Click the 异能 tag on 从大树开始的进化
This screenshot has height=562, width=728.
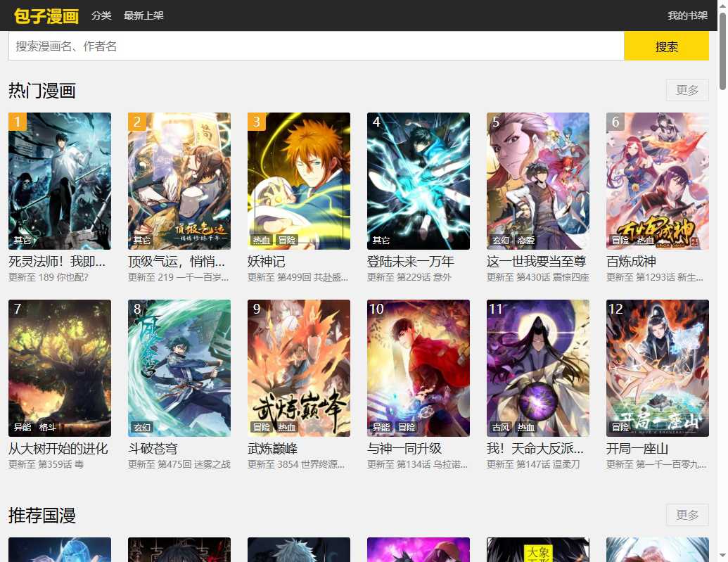(x=22, y=426)
